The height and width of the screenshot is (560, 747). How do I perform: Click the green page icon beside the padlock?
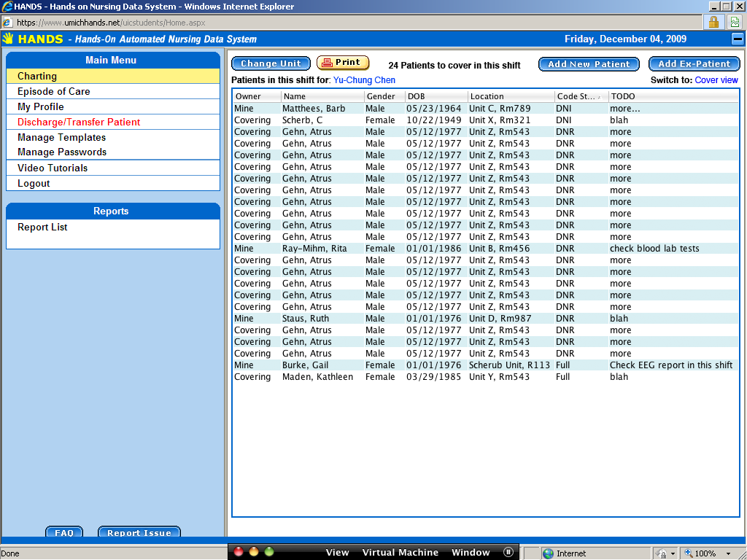pyautogui.click(x=735, y=22)
